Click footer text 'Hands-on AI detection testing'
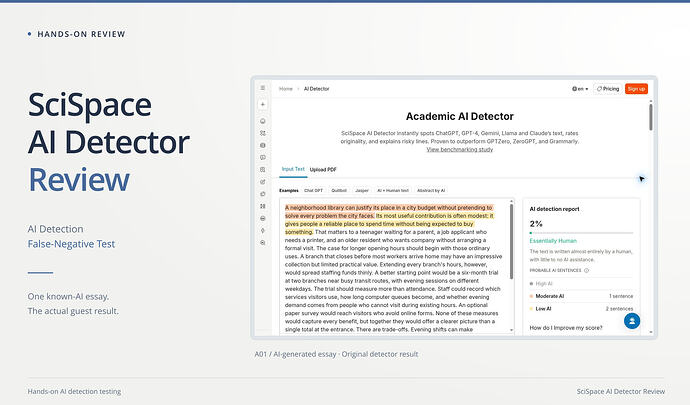 click(74, 391)
